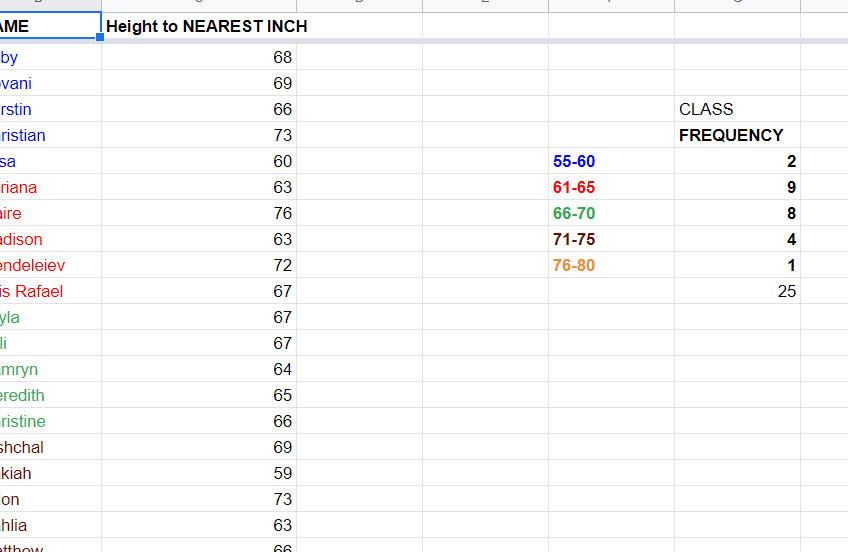Click the height cell showing 59
Image resolution: width=848 pixels, height=552 pixels.
tap(199, 473)
